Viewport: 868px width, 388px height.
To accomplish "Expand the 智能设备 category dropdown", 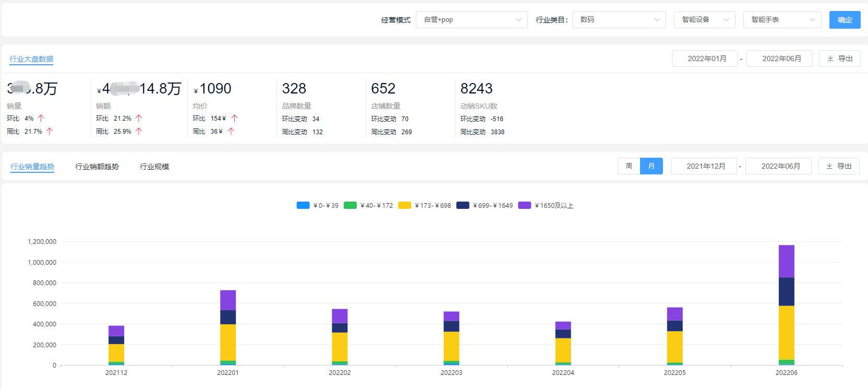I will 705,20.
